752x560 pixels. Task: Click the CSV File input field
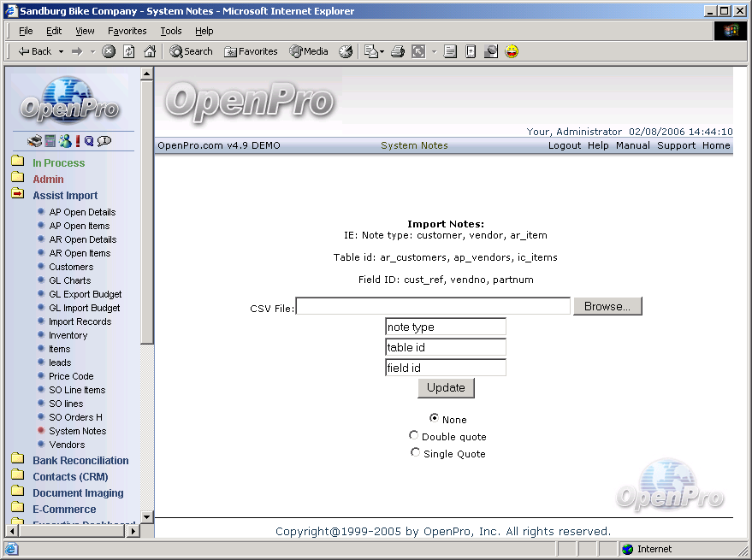click(433, 306)
